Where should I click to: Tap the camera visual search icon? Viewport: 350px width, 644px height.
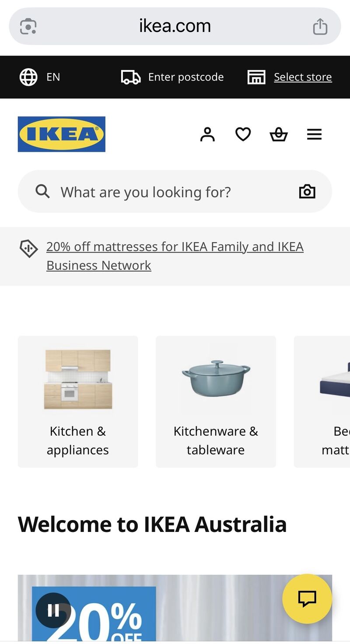point(307,192)
